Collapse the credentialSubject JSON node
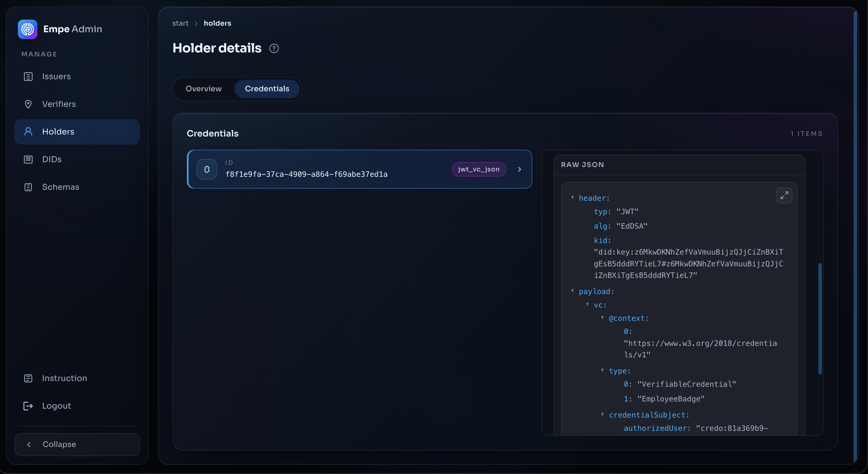 pyautogui.click(x=603, y=414)
